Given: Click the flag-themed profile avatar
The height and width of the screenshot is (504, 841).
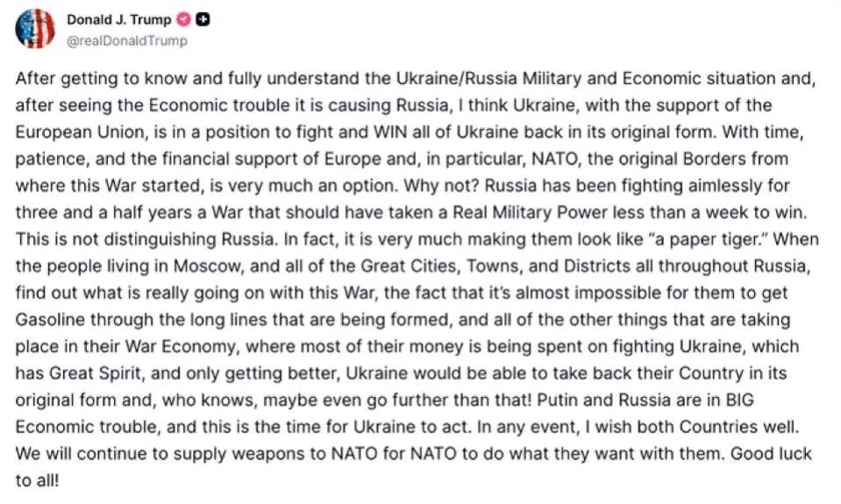Looking at the screenshot, I should [x=35, y=28].
